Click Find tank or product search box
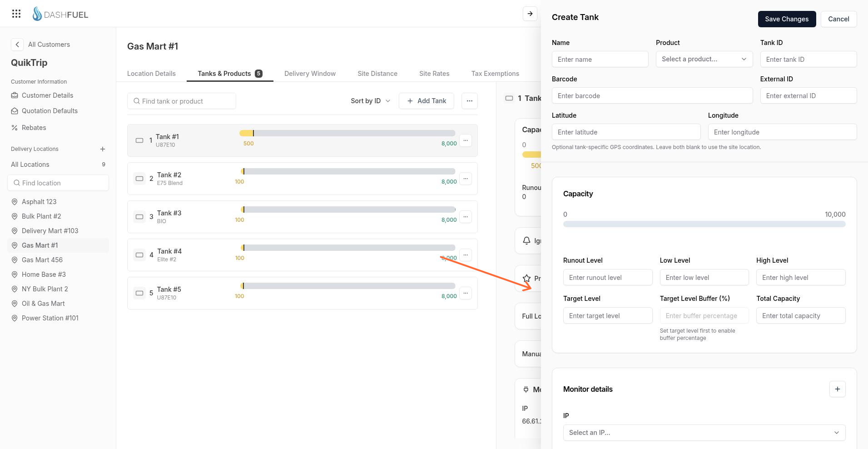The image size is (868, 449). (x=182, y=101)
